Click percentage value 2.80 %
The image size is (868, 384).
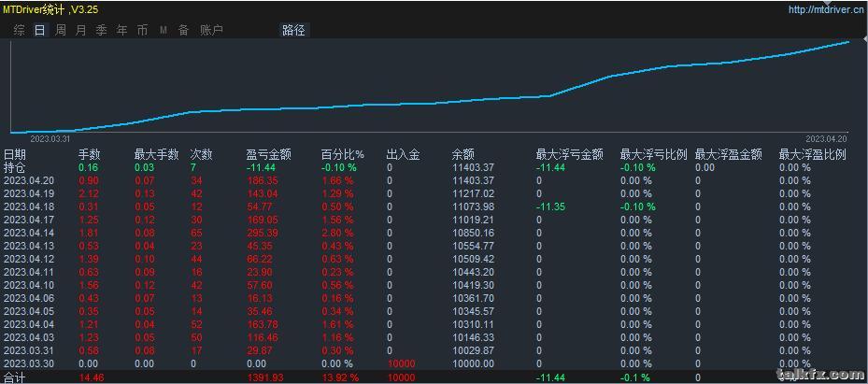coord(337,233)
